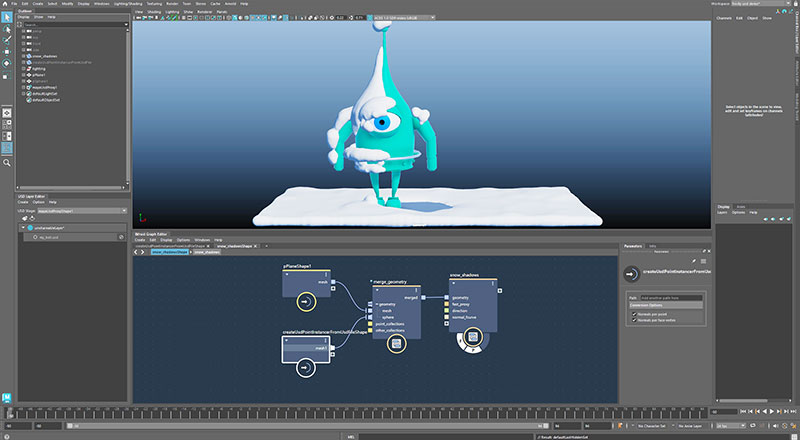Click createUsdPointInstancer node circular icon
800x440 pixels.
(306, 368)
